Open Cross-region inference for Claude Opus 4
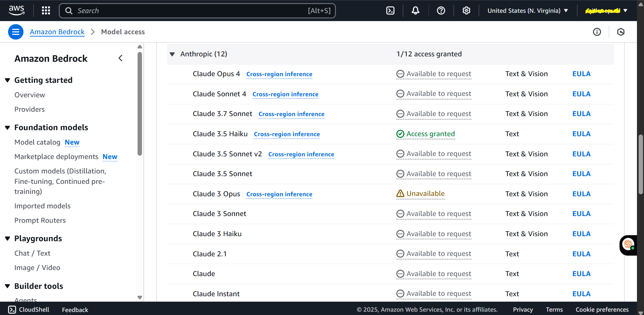Screen dimensions: 644x315 tap(279, 74)
